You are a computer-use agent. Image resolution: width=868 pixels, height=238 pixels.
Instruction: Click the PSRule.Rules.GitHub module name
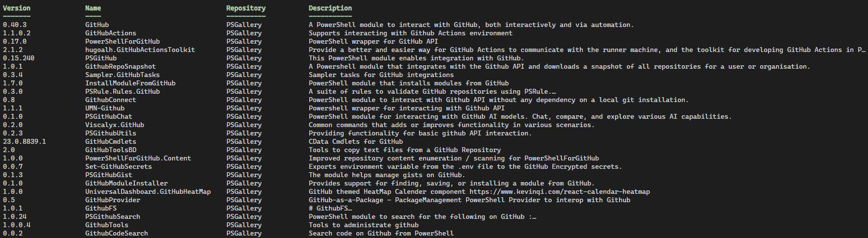click(122, 92)
